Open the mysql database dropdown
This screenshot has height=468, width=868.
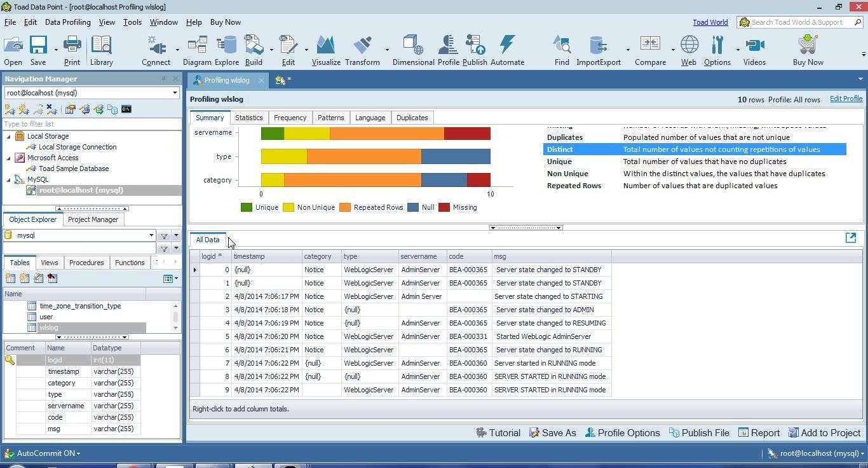coord(151,235)
